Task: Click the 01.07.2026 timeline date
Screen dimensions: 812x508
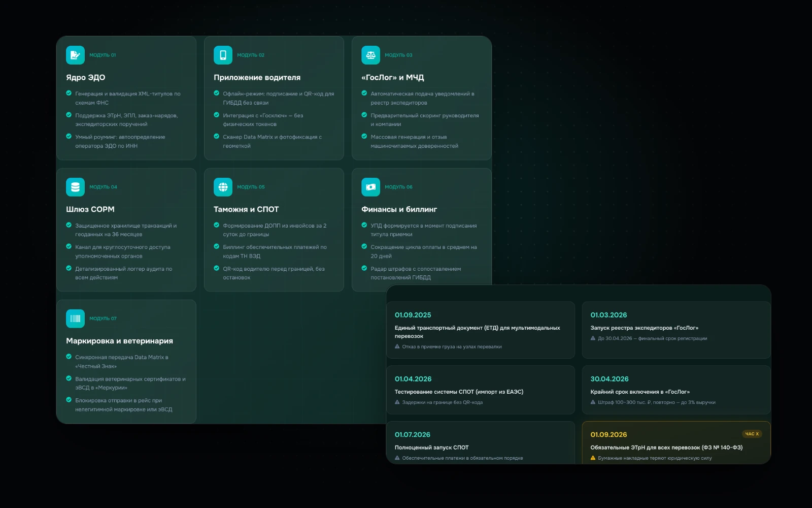Action: tap(412, 435)
